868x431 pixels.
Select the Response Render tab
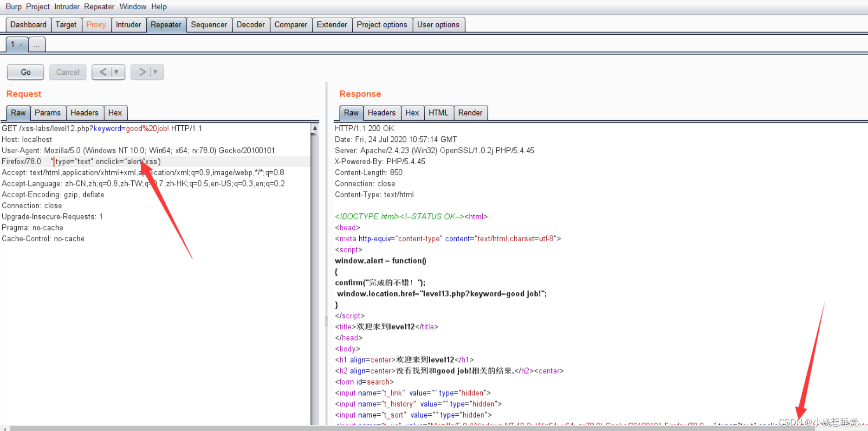point(470,113)
